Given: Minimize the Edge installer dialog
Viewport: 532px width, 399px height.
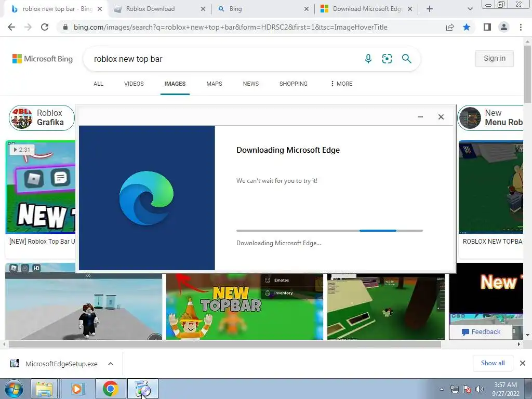Looking at the screenshot, I should click(420, 117).
